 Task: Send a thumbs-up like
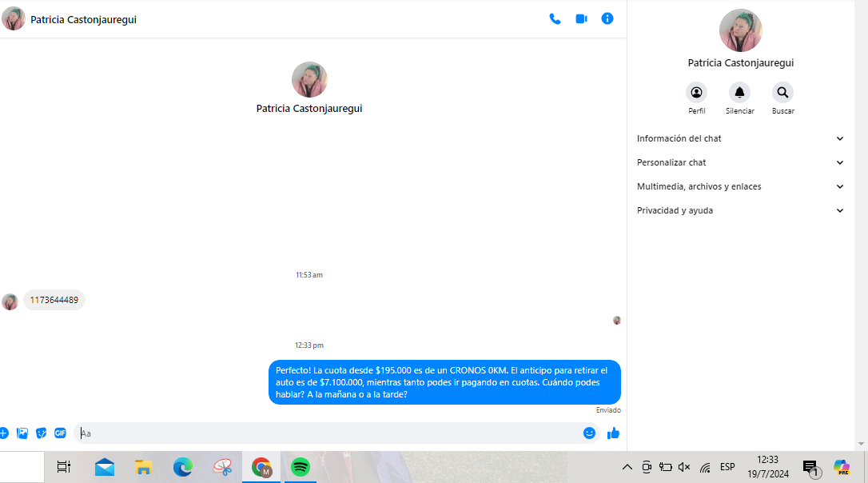tap(613, 433)
